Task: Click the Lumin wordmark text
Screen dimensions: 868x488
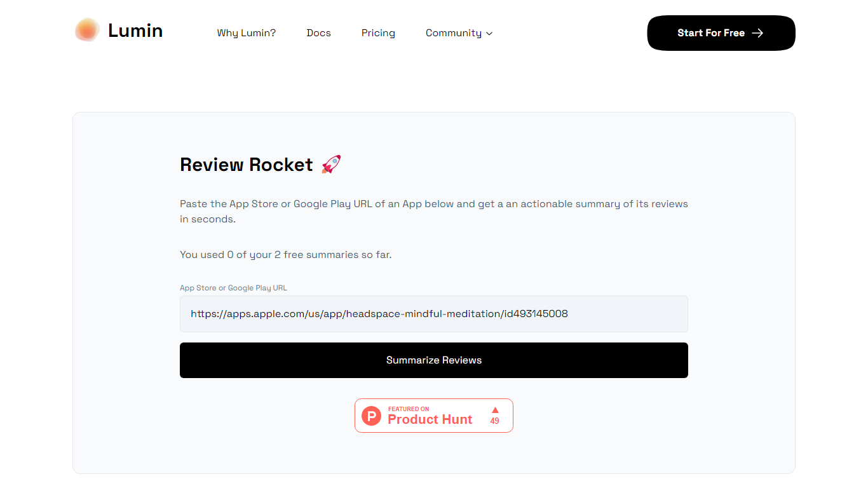Action: [135, 30]
